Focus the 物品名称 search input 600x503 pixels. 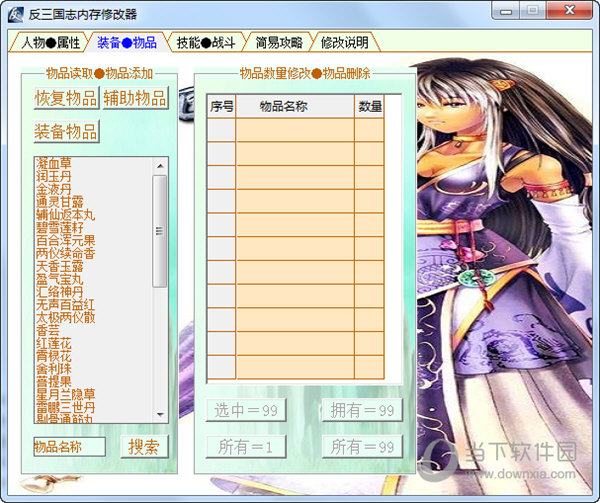click(x=70, y=447)
